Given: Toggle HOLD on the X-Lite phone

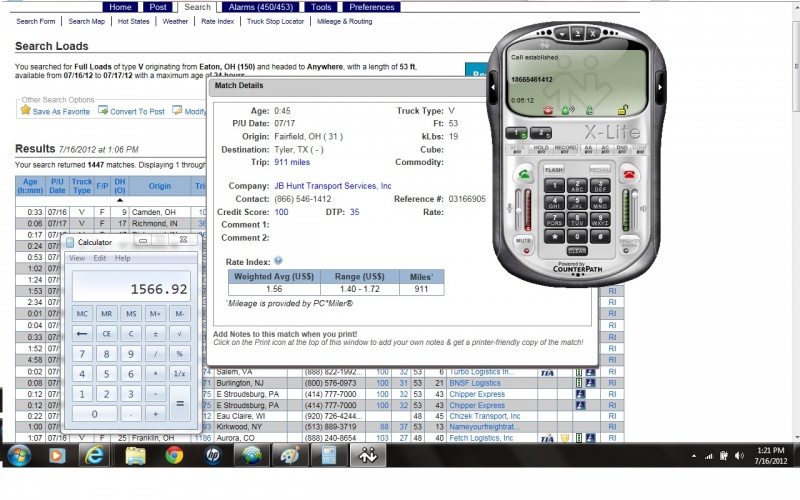Looking at the screenshot, I should [541, 148].
